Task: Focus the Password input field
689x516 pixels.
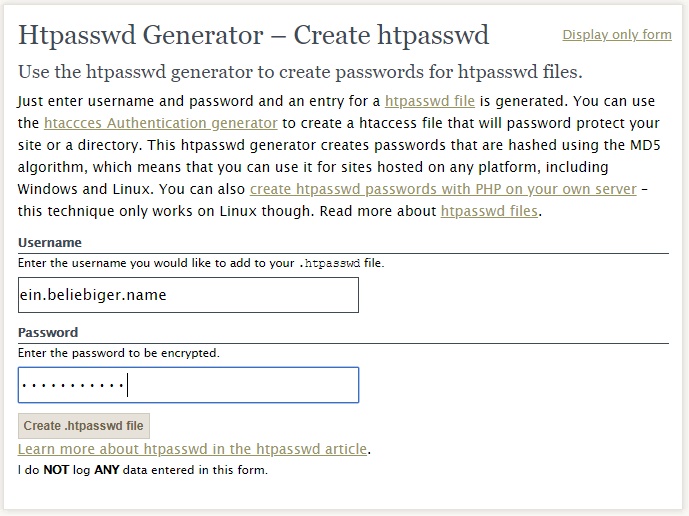Action: 188,385
